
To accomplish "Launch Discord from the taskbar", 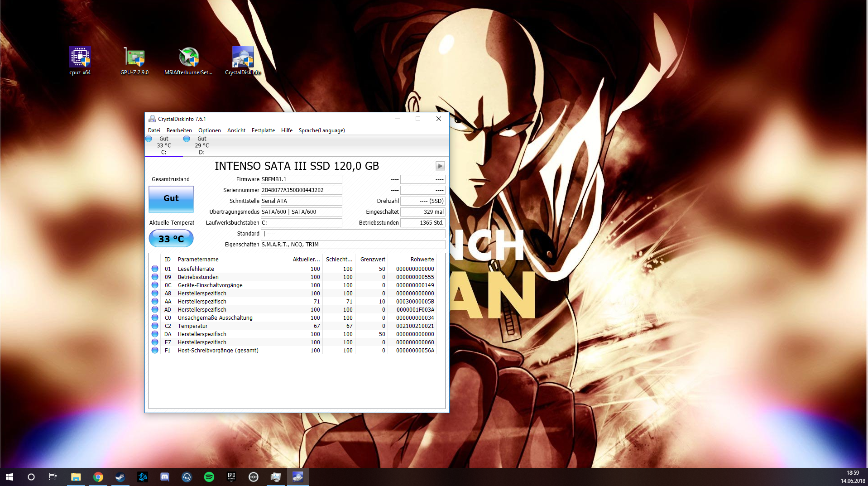I will coord(165,477).
